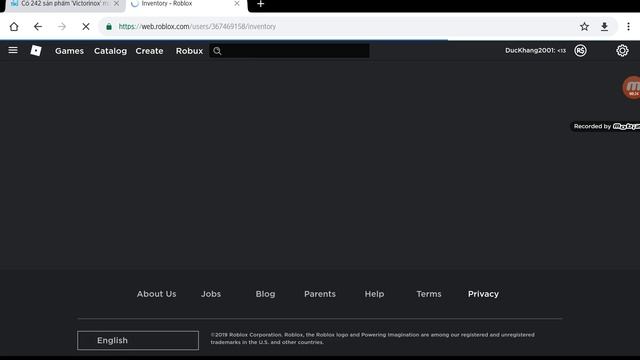Viewport: 640px width, 360px height.
Task: Open the Roblox hamburger navigation menu
Action: (13, 50)
